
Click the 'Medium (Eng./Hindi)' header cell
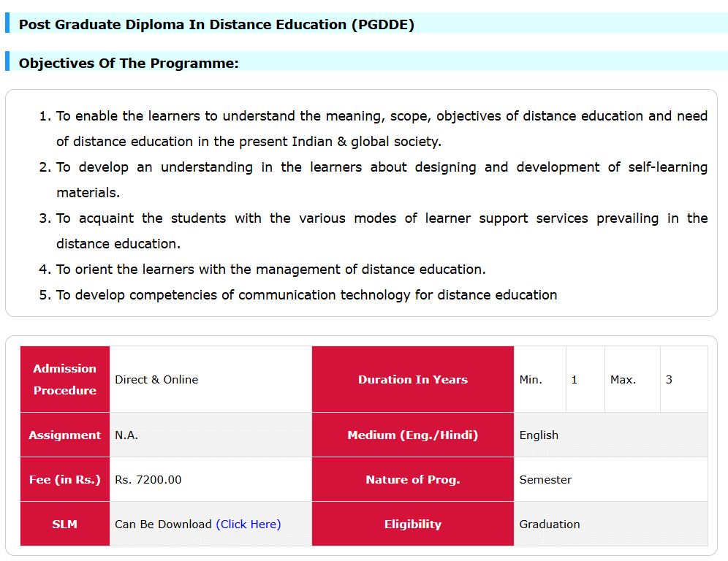coord(413,435)
